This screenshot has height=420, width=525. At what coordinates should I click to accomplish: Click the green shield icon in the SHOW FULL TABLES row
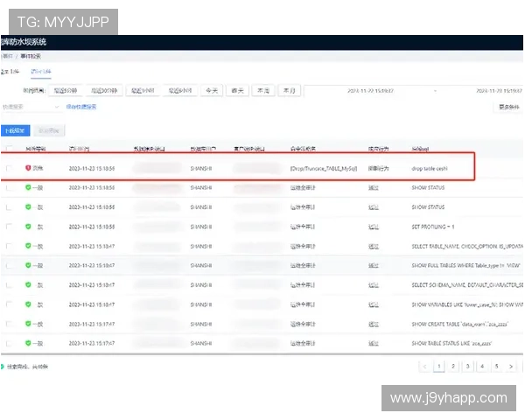pyautogui.click(x=28, y=246)
